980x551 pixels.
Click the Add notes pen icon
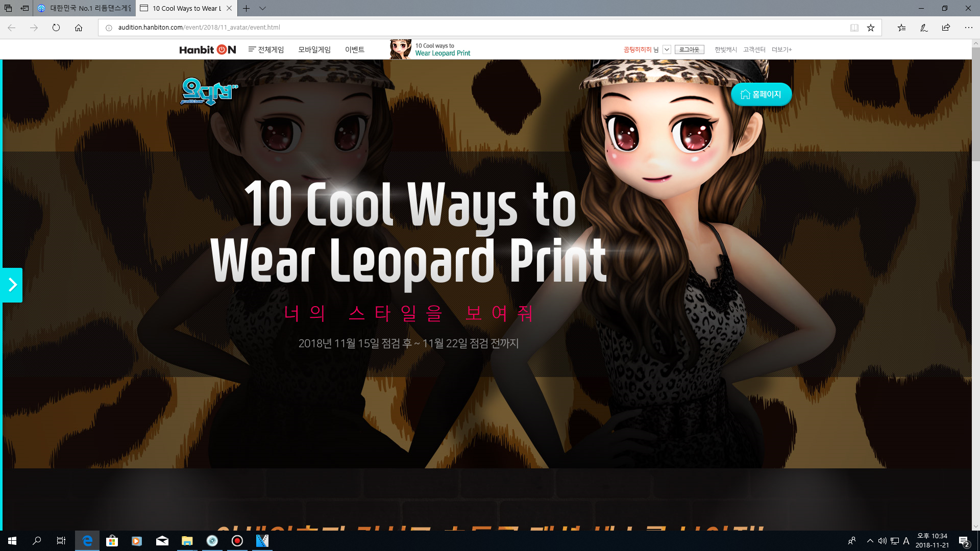pyautogui.click(x=924, y=28)
